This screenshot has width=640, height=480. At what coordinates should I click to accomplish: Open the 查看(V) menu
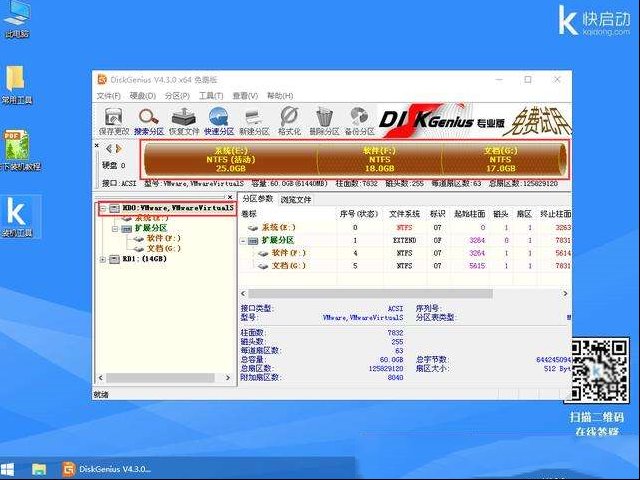[x=245, y=96]
